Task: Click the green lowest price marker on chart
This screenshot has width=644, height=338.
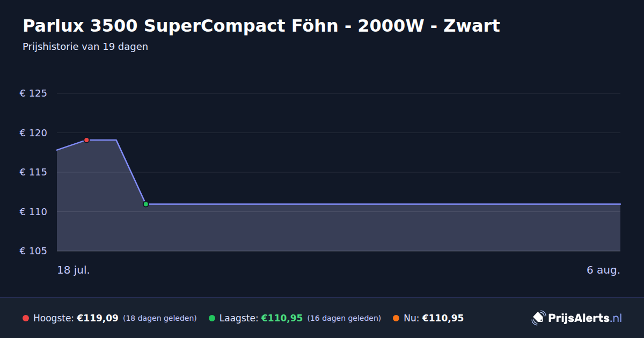Action: click(145, 204)
